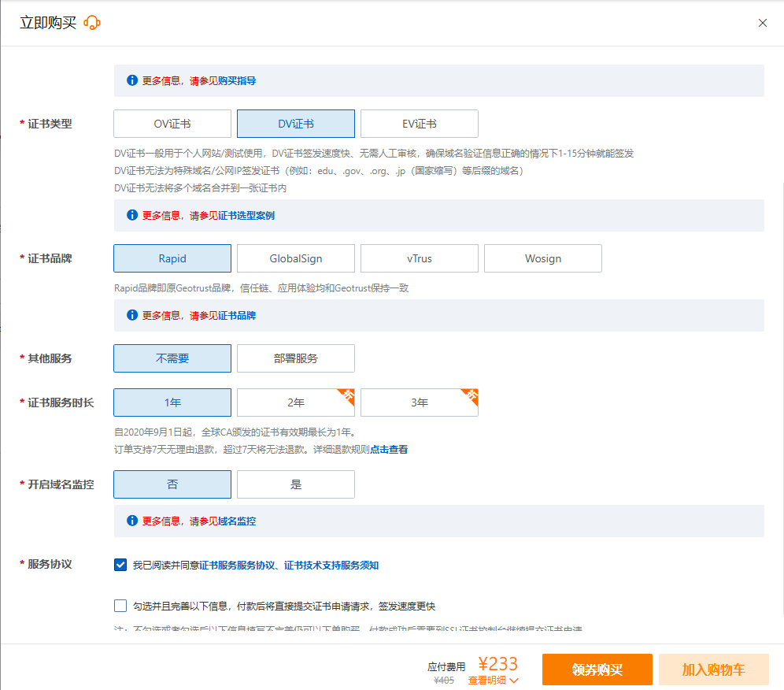Click info icon beside 域名监控 notice
Viewport: 784px width, 690px height.
tap(132, 521)
